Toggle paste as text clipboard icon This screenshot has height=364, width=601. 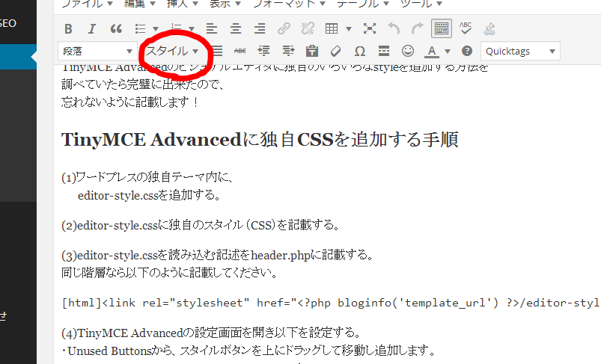pyautogui.click(x=312, y=51)
